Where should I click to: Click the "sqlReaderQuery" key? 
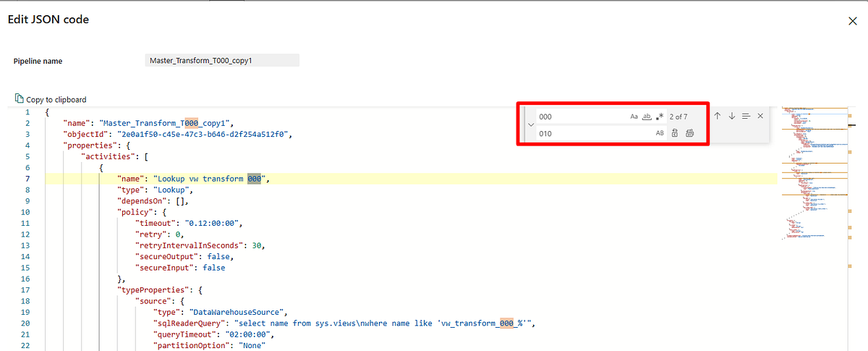pos(190,323)
